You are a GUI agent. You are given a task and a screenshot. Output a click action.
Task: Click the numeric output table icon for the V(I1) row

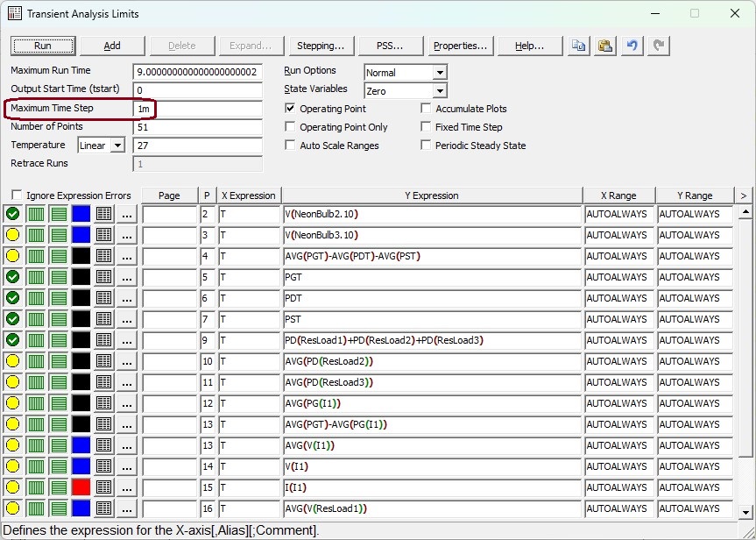[x=103, y=466]
